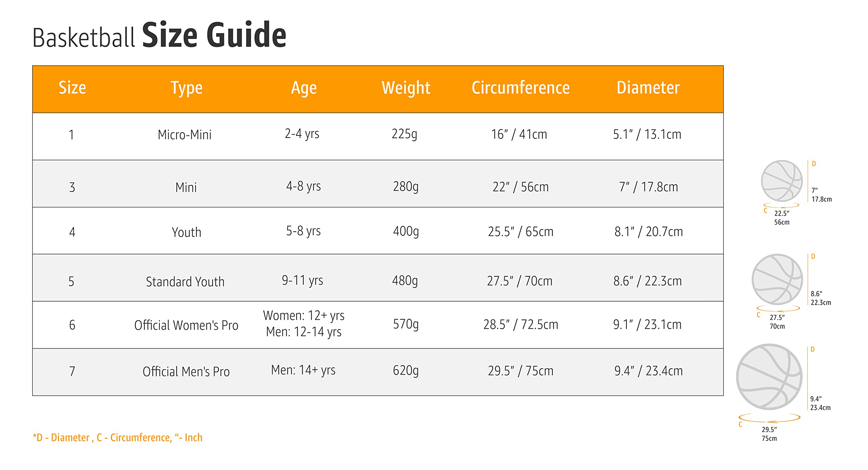Click the circumference arrow under the smallest ball
Screen dimensions: 868x470
tap(781, 205)
